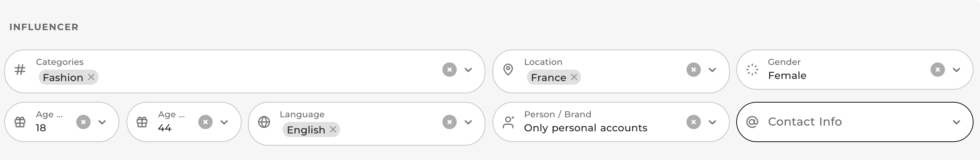This screenshot has width=980, height=160.
Task: Clear the Gender filter selection
Action: pyautogui.click(x=937, y=70)
